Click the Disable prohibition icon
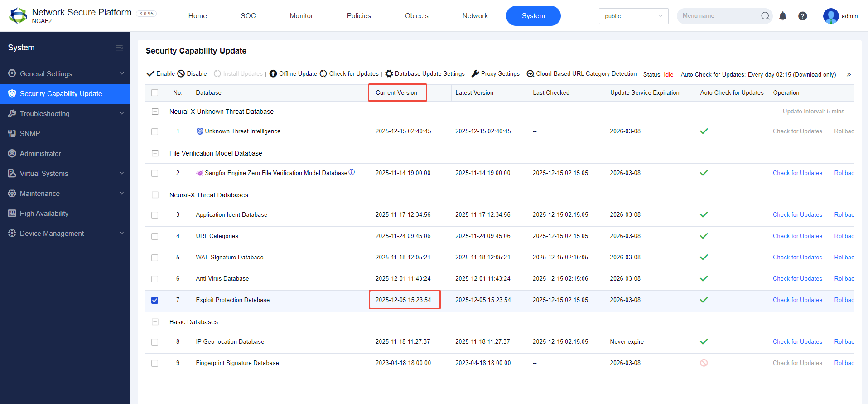The image size is (868, 404). click(x=181, y=73)
